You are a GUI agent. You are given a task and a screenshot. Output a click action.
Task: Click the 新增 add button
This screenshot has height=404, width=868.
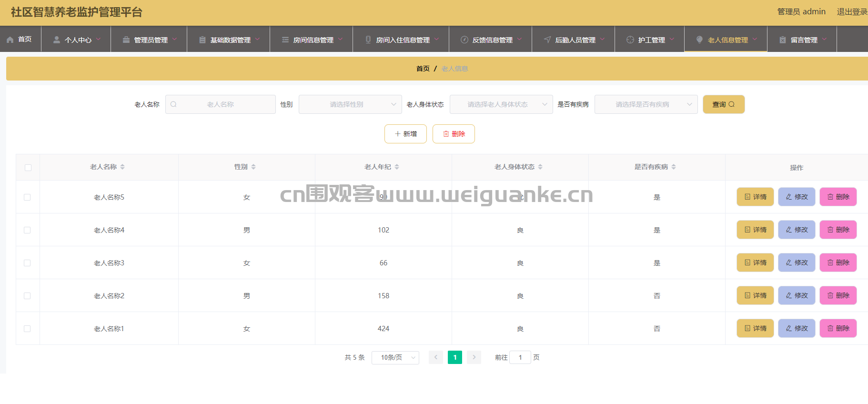click(405, 134)
